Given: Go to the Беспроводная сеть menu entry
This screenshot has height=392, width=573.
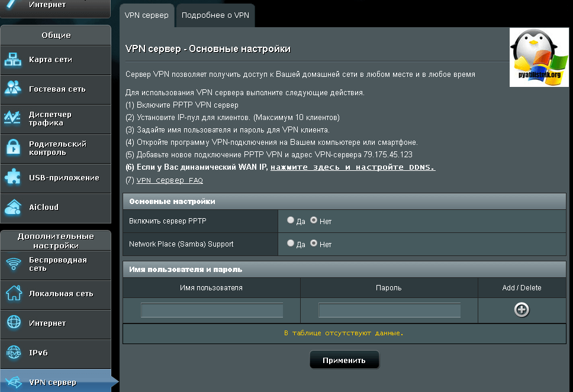Looking at the screenshot, I should pos(56,265).
